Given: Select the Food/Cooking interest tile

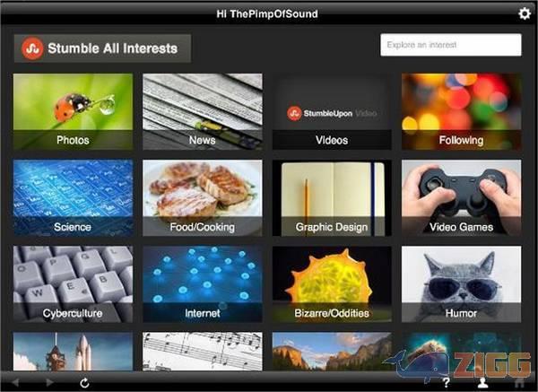Looking at the screenshot, I should tap(203, 197).
